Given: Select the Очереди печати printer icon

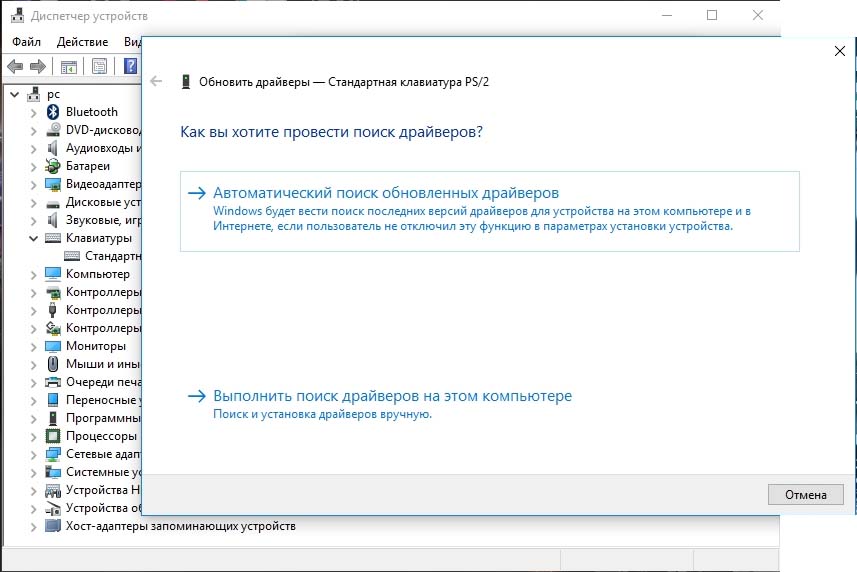Looking at the screenshot, I should coord(53,382).
